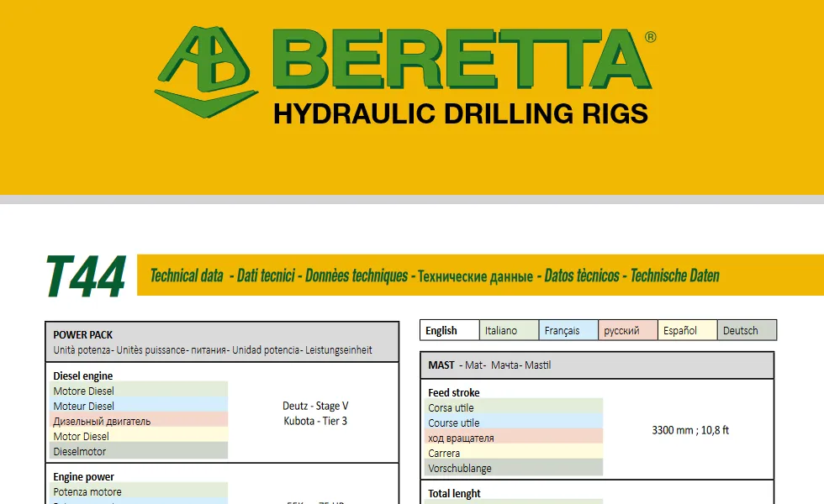Screen dimensions: 824x504
Task: Click the BERETTA brand name wordmark
Action: coord(463,59)
